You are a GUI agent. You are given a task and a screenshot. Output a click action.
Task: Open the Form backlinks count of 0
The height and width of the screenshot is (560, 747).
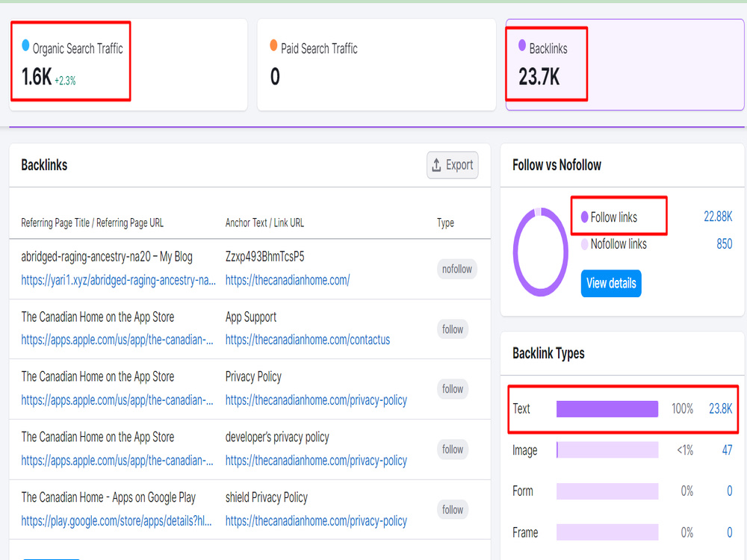point(729,491)
